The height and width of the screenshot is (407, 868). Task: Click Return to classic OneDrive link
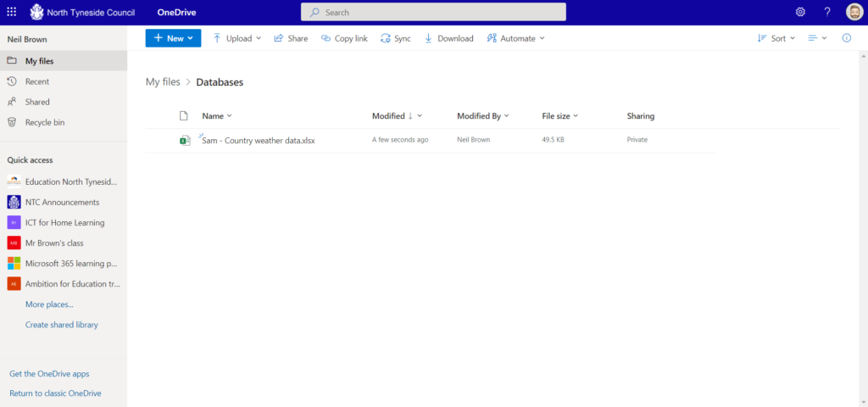coord(55,393)
